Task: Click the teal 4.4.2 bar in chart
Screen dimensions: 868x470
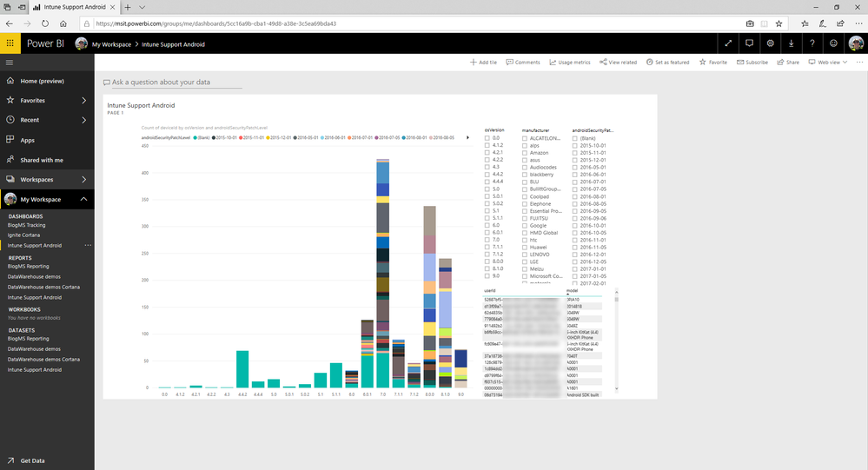Action: 242,369
